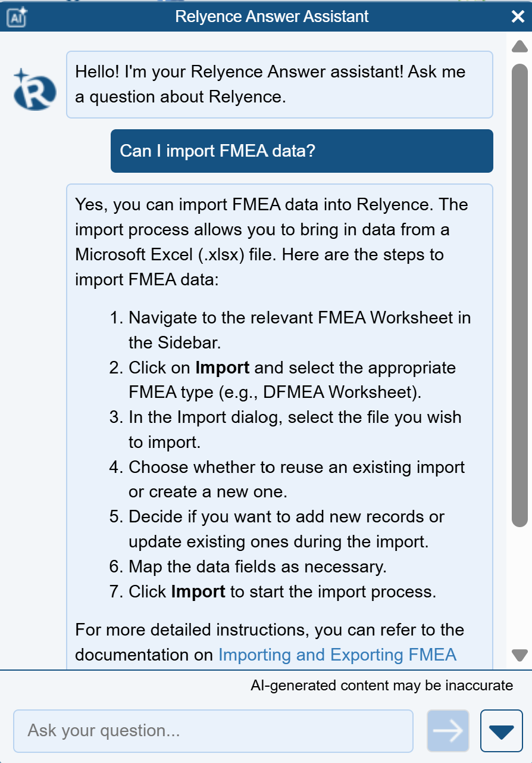This screenshot has width=532, height=763.
Task: Click the chat scrollbar thumb
Action: [x=520, y=295]
